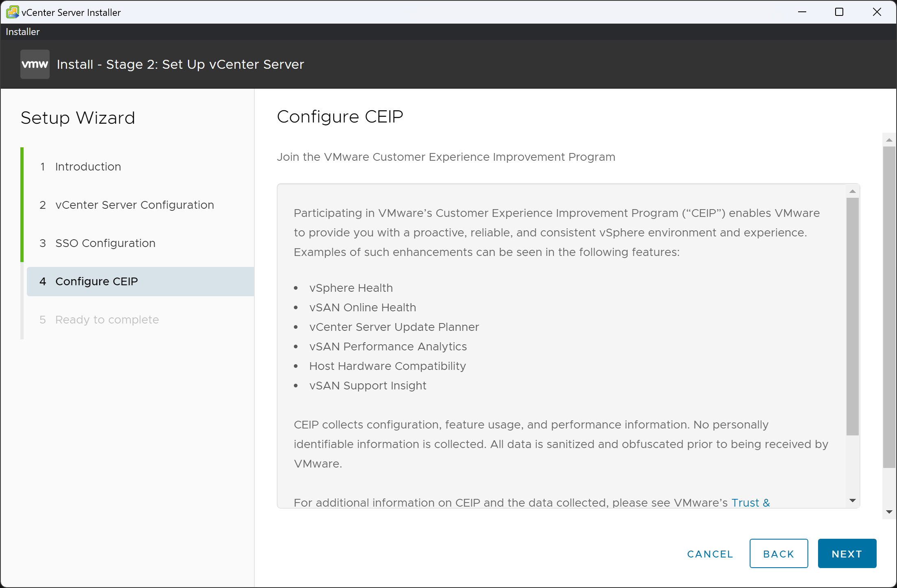Close the vCenter Server Installer window
The height and width of the screenshot is (588, 897).
tap(876, 12)
